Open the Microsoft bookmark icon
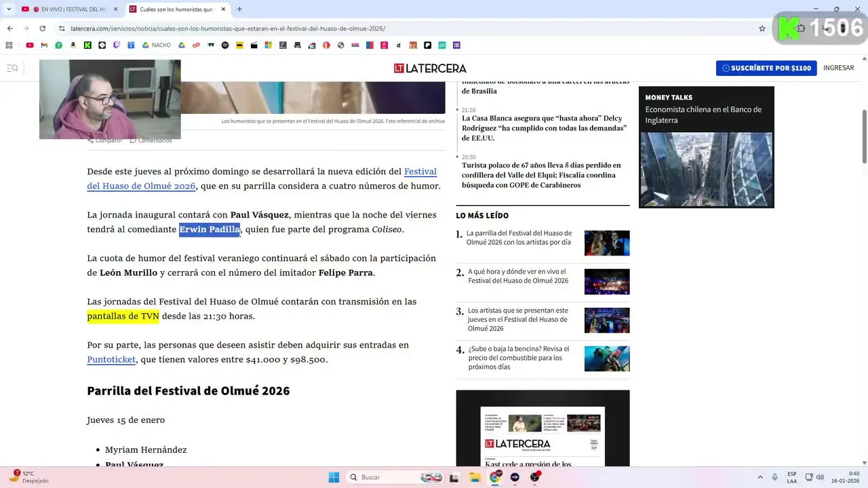868x488 pixels. pos(269,45)
